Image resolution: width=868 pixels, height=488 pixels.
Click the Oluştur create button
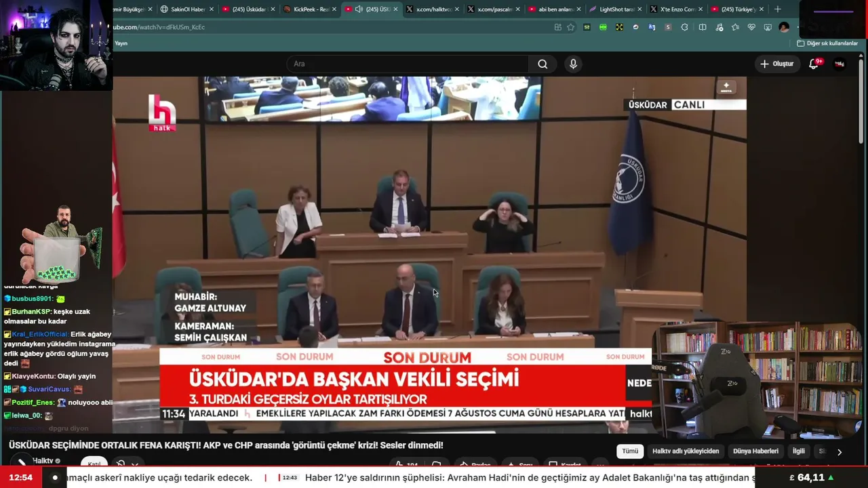coord(777,64)
